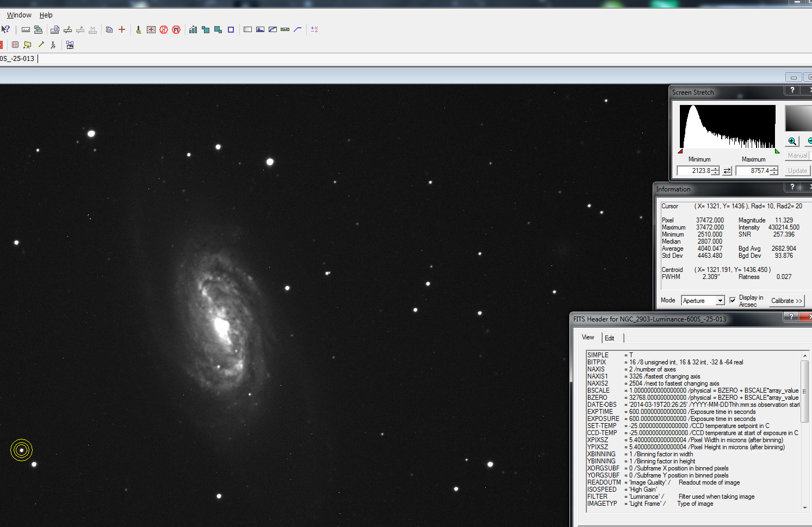Increase the Maximum value using its up stepper

(774, 168)
